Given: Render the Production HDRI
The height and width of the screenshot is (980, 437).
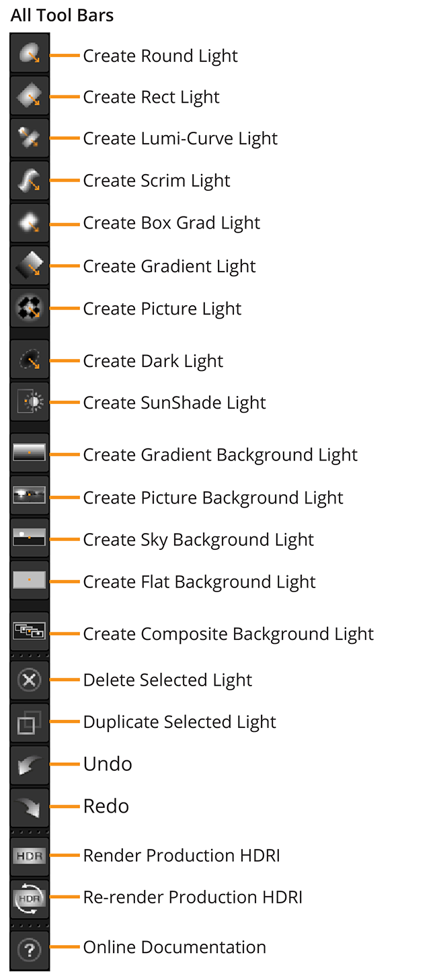Looking at the screenshot, I should click(x=30, y=856).
